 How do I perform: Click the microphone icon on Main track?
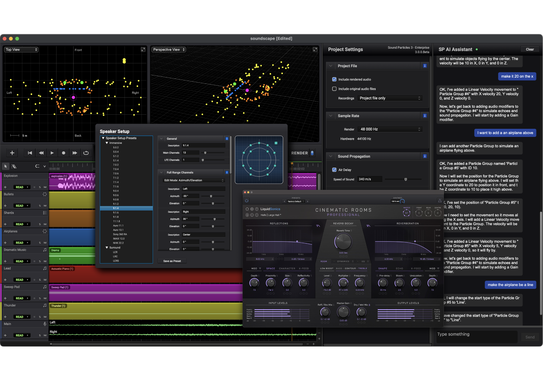tap(45, 324)
